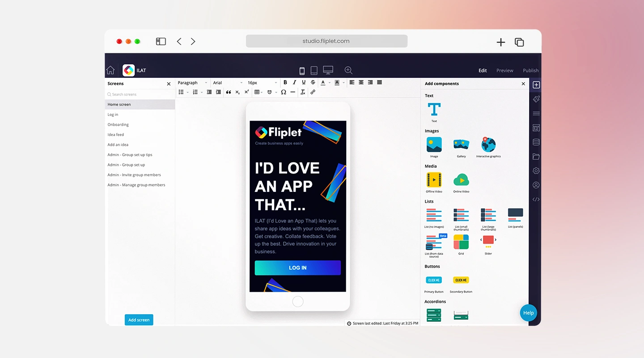Click the studio.fliplet.com address bar

tap(326, 41)
